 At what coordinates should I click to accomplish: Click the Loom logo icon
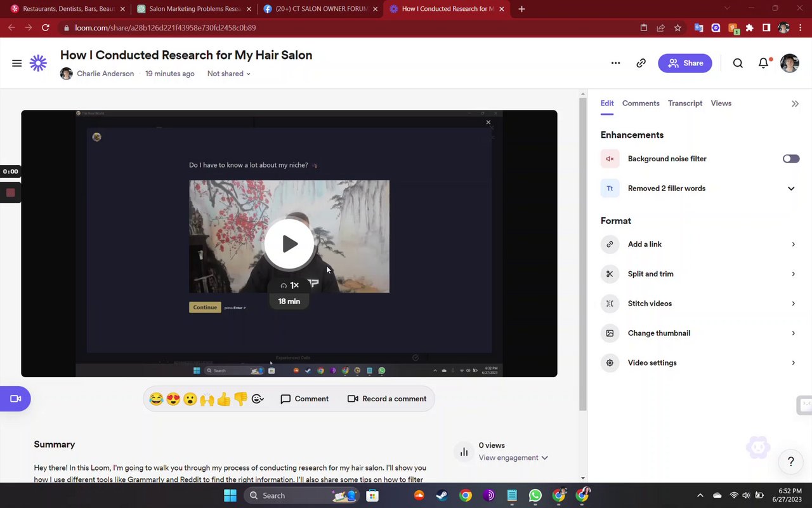click(38, 63)
